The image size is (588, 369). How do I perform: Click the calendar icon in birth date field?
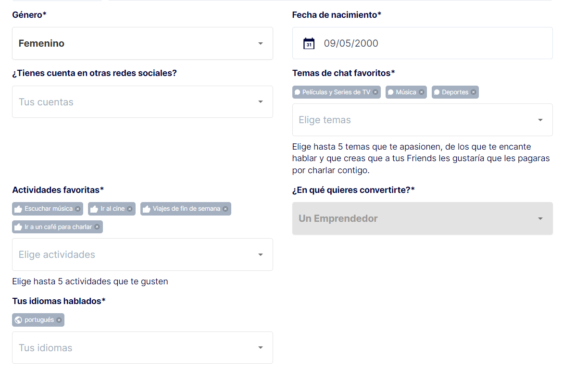pyautogui.click(x=309, y=44)
